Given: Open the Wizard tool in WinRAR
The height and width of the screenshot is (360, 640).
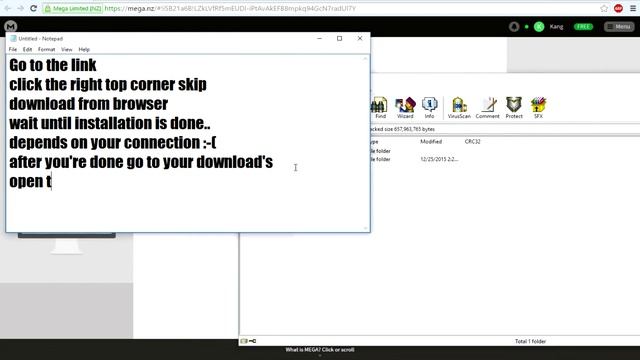Looking at the screenshot, I should (405, 108).
